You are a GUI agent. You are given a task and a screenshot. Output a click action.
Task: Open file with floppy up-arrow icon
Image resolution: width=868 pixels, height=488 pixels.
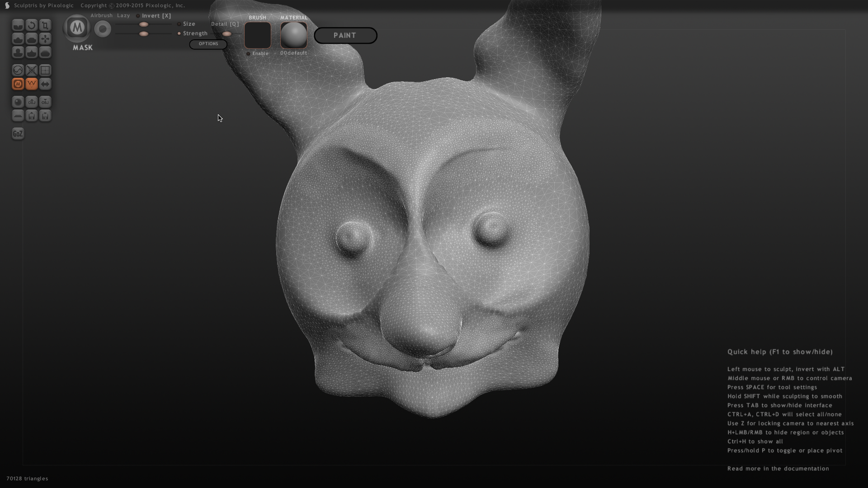click(x=32, y=116)
